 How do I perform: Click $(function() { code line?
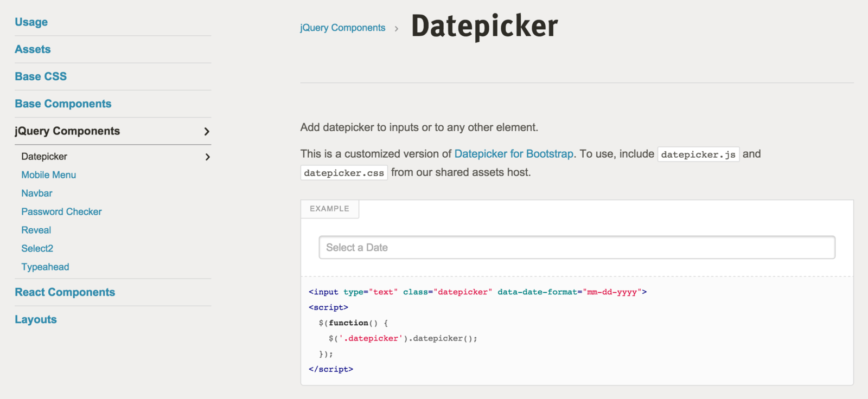[x=353, y=323]
